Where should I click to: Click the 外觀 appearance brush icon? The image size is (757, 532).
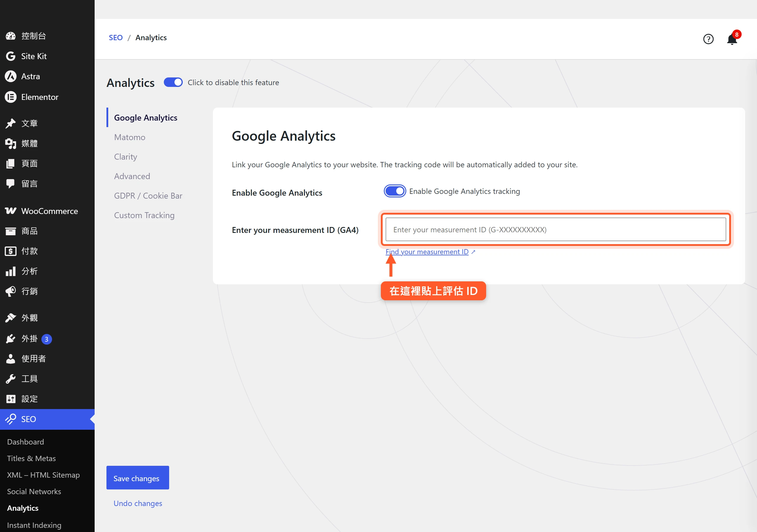pos(11,318)
